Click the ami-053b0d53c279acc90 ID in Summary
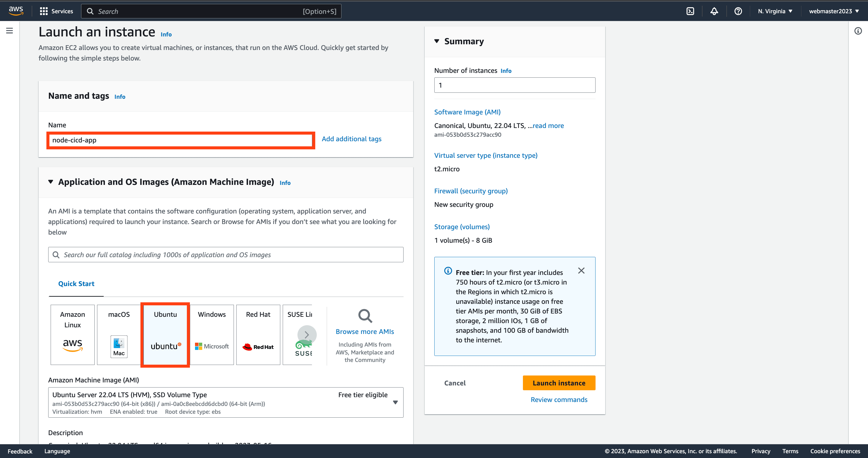The image size is (868, 458). (x=468, y=135)
